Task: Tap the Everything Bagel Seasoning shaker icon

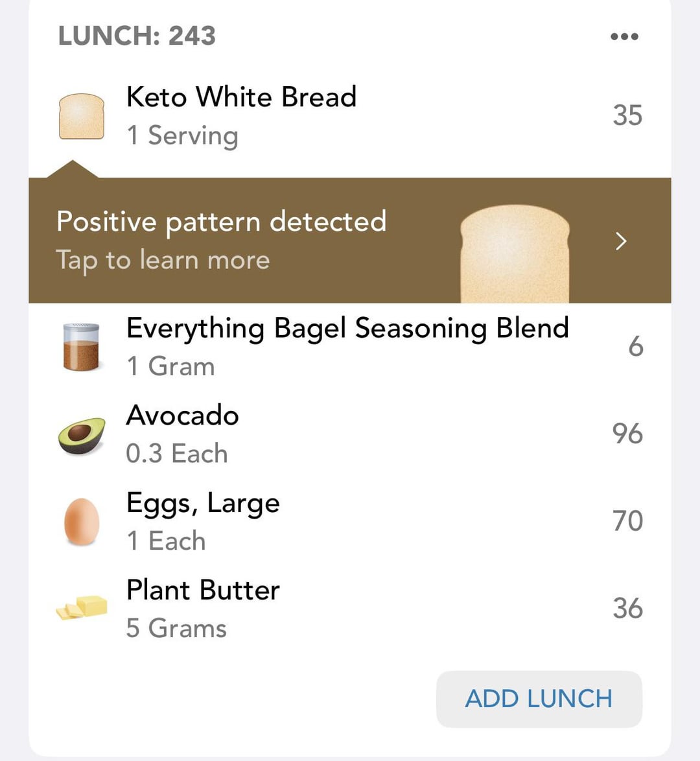Action: tap(81, 347)
